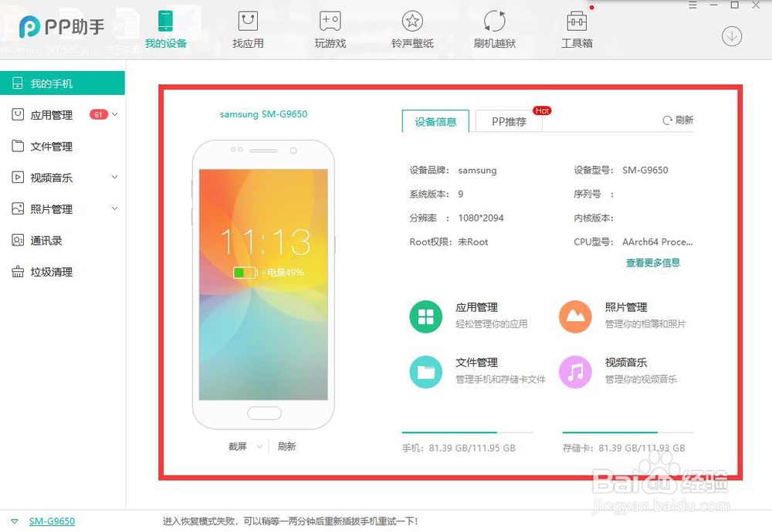Open the 玩游戏 gamepad icon
The height and width of the screenshot is (532, 772).
330,22
